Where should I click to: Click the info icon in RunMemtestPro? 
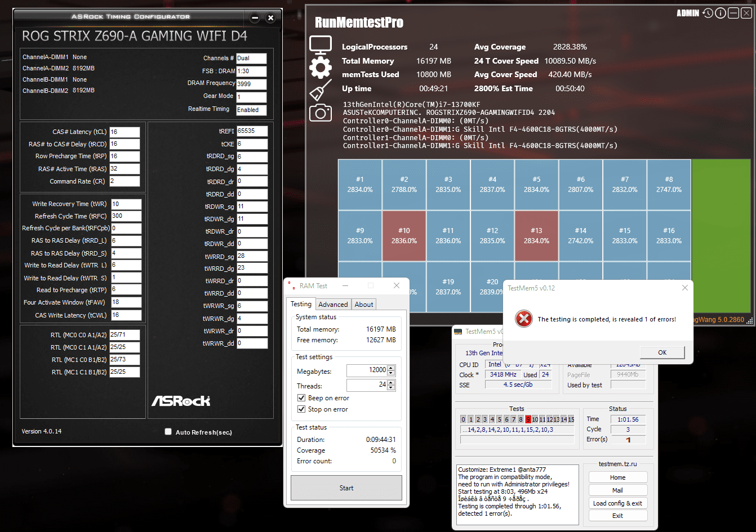click(721, 13)
